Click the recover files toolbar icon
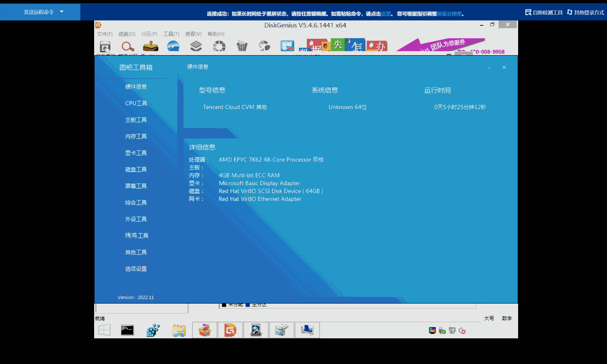 (150, 46)
